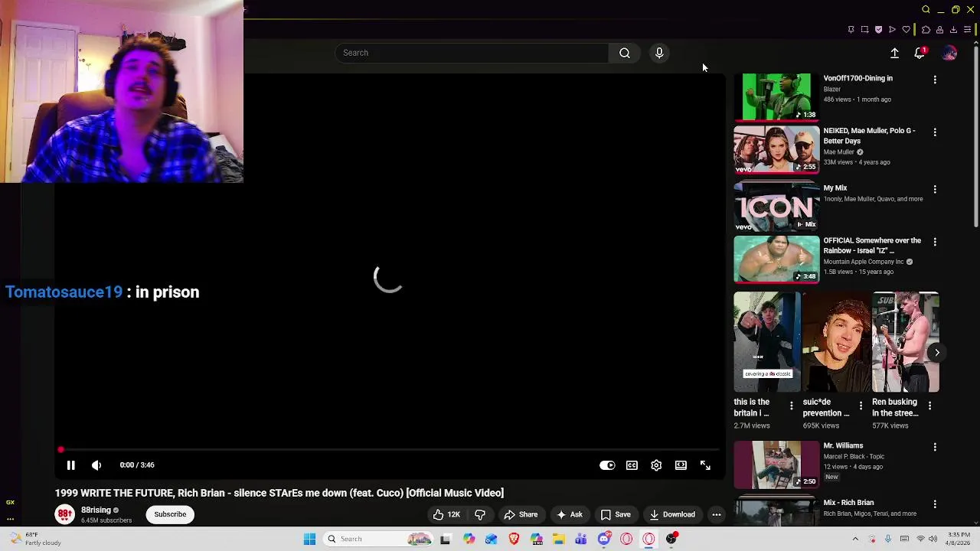This screenshot has height=551, width=980.
Task: Switch to theater mode in the player
Action: point(681,465)
